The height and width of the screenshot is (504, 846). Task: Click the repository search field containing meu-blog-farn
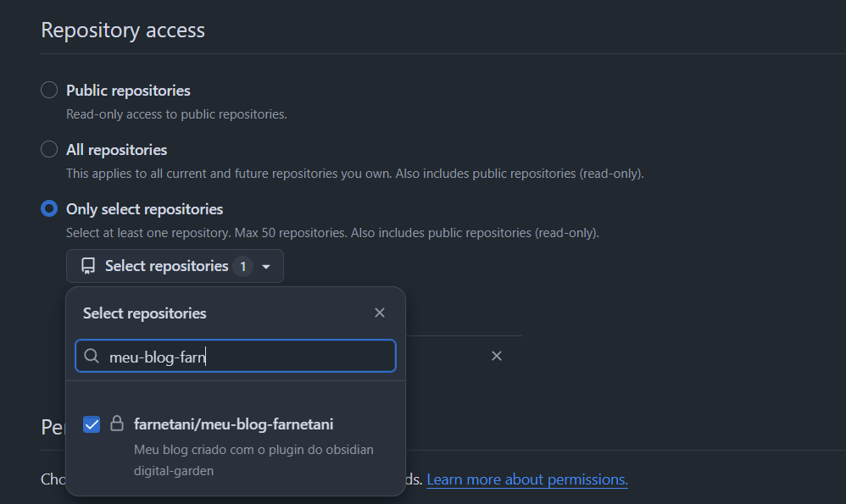(246, 357)
